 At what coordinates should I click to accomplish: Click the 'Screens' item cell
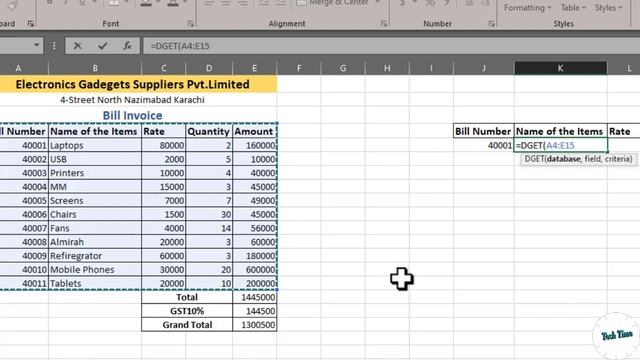pyautogui.click(x=95, y=201)
